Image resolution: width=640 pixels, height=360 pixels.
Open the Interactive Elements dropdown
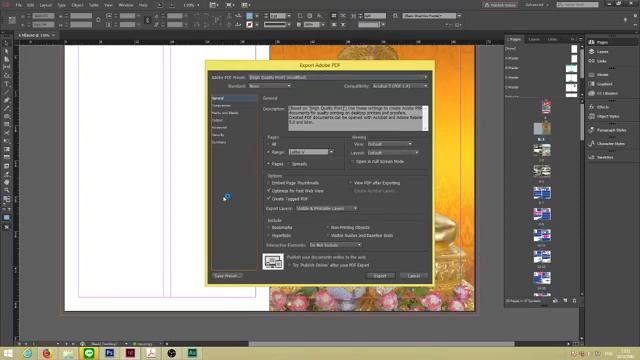335,245
